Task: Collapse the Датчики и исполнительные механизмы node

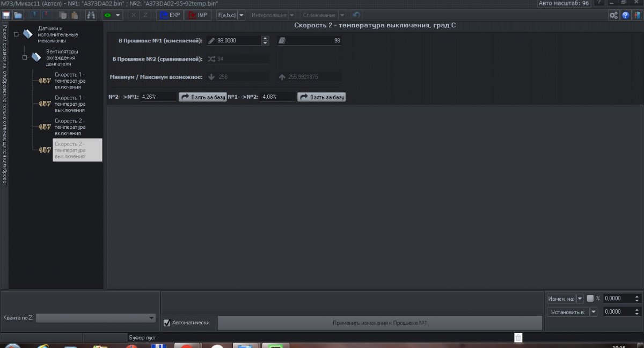Action: click(x=16, y=34)
